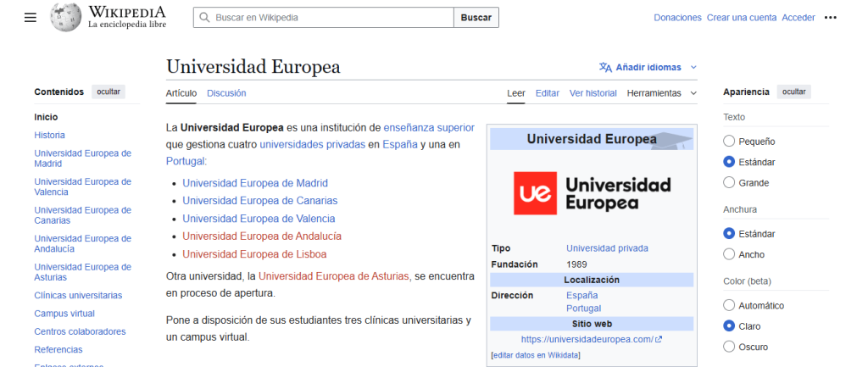This screenshot has width=868, height=367.
Task: Switch to the Discusión tab
Action: [x=226, y=93]
